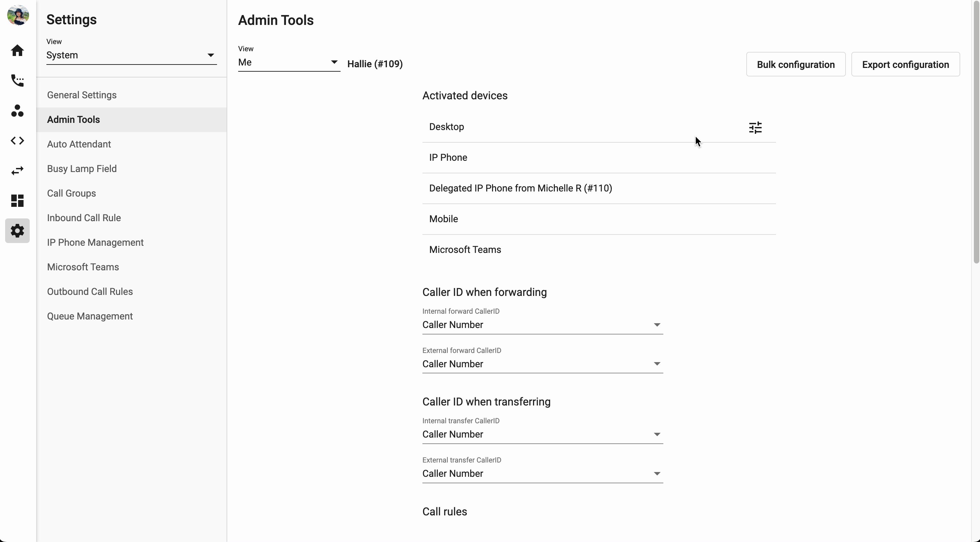Image resolution: width=980 pixels, height=542 pixels.
Task: Click the swap arrows transfer icon
Action: [17, 171]
